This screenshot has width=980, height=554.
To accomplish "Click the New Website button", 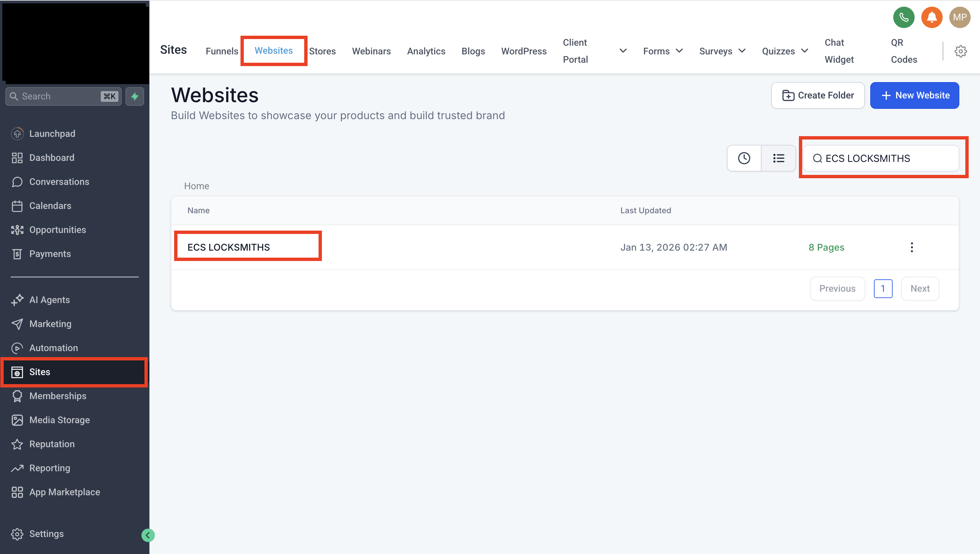I will [915, 95].
